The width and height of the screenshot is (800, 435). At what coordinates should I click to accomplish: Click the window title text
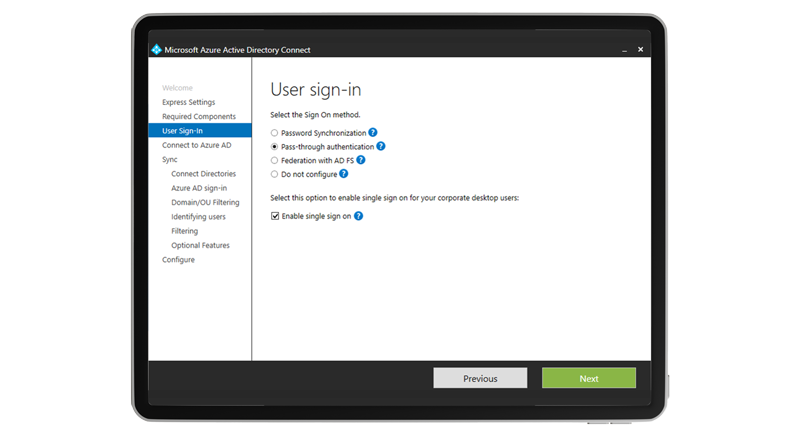tap(237, 50)
